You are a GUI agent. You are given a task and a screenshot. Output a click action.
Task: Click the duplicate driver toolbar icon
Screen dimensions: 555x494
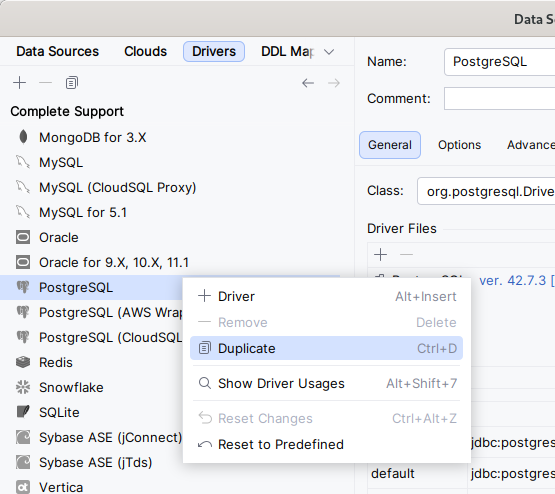click(71, 83)
